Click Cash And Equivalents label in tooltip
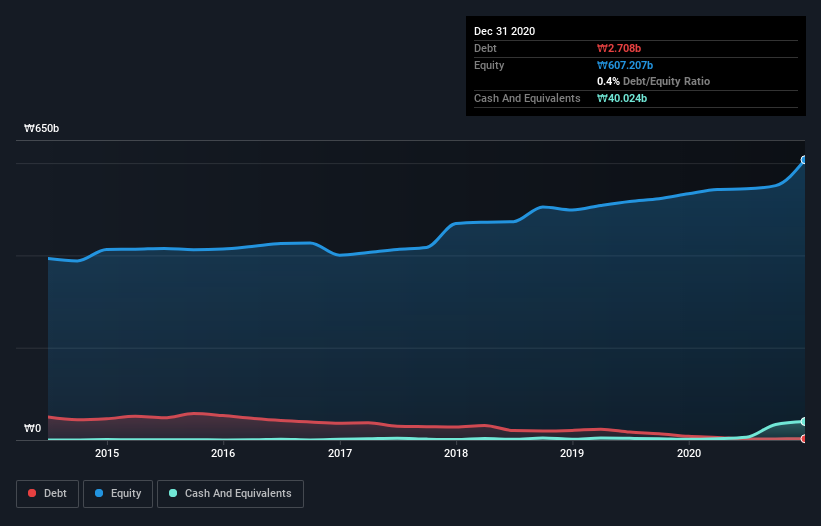 (x=527, y=98)
